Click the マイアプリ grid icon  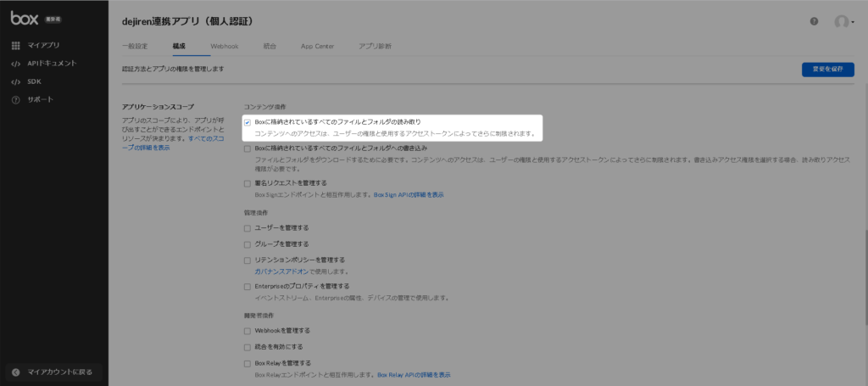pyautogui.click(x=15, y=46)
